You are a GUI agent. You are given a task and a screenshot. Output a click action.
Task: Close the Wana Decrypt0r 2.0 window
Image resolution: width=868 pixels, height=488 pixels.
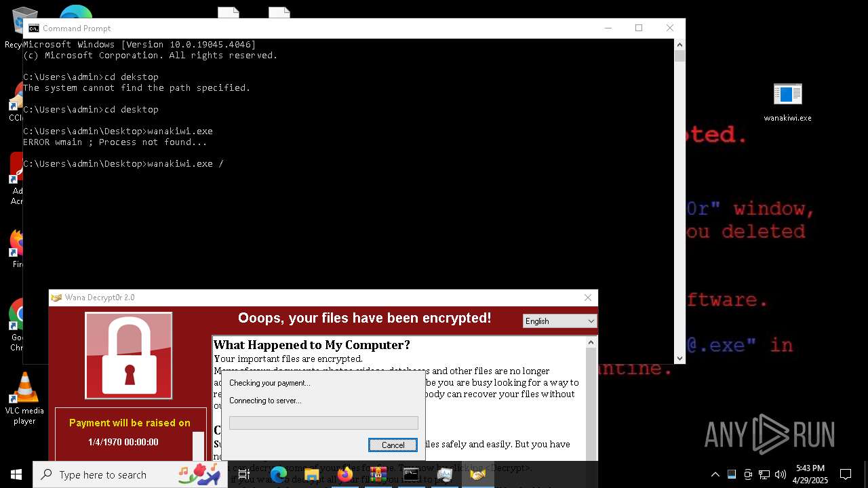[588, 298]
